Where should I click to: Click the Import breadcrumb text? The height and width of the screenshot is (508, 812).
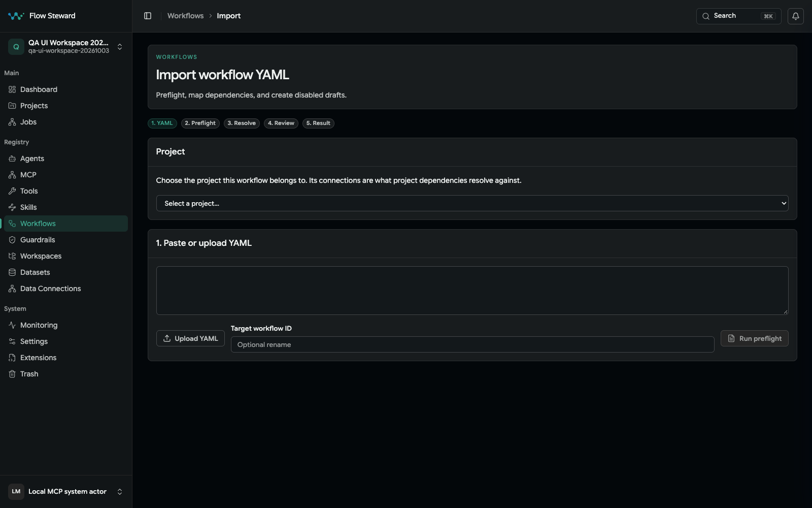[x=228, y=16]
